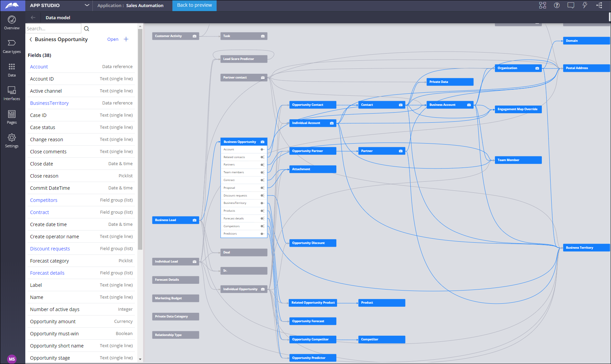The height and width of the screenshot is (364, 611).
Task: Open the Overview sidebar icon
Action: click(x=12, y=23)
